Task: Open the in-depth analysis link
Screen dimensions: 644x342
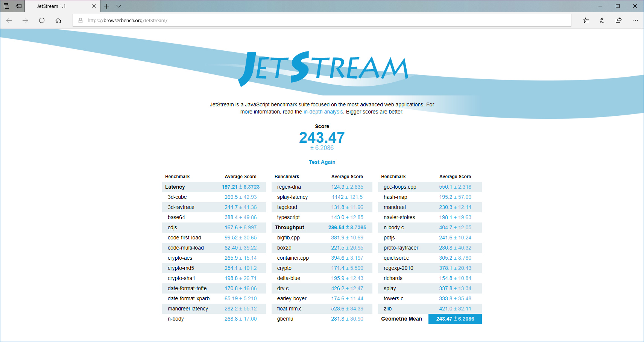Action: (x=323, y=112)
